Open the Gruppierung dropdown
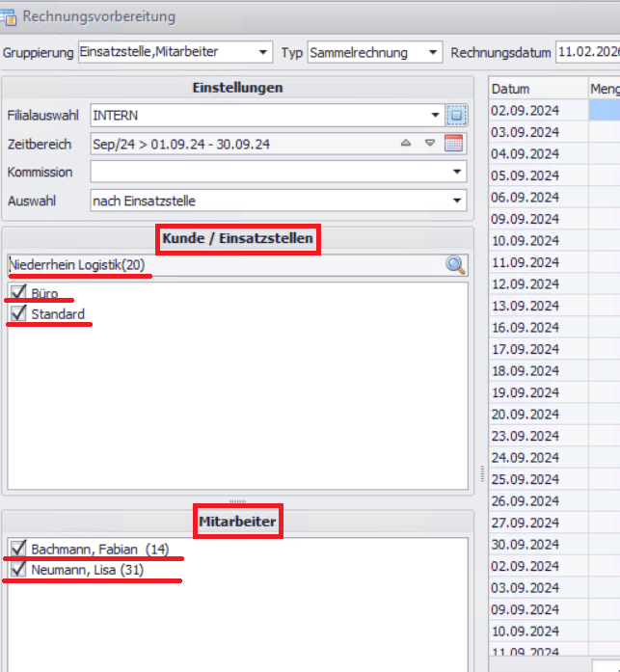Screen dimensions: 620x672 (x=263, y=52)
